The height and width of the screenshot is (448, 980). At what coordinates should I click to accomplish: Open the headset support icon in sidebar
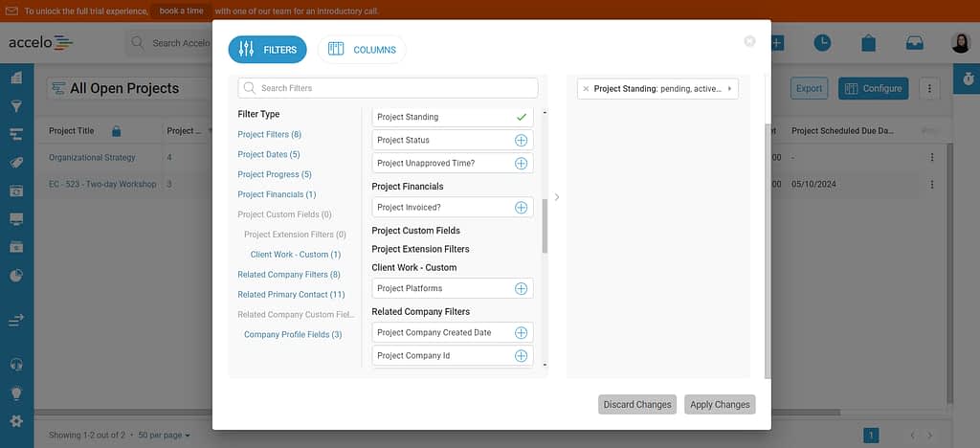pyautogui.click(x=16, y=365)
